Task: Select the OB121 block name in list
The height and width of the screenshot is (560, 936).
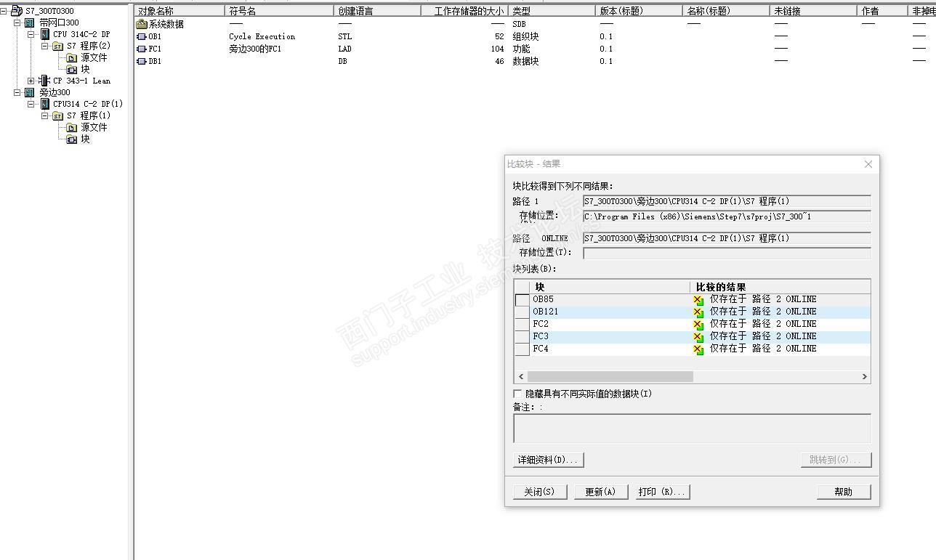Action: (546, 312)
